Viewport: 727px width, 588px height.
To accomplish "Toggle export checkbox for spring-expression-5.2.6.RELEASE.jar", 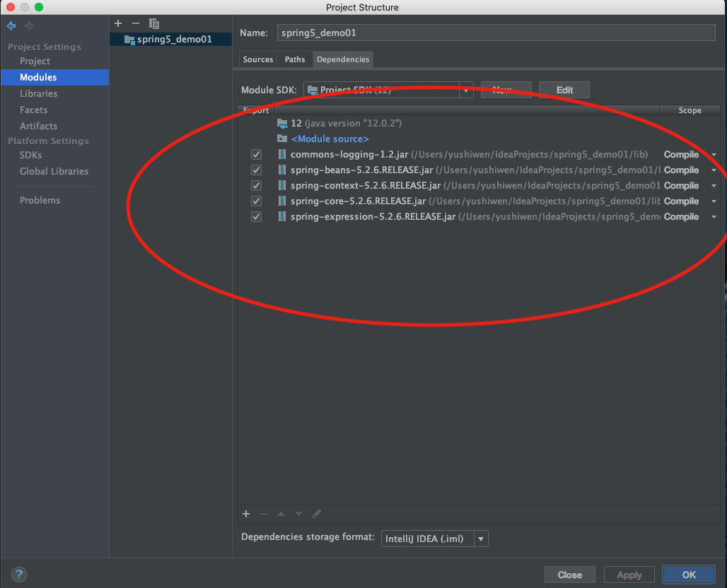I will tap(257, 216).
